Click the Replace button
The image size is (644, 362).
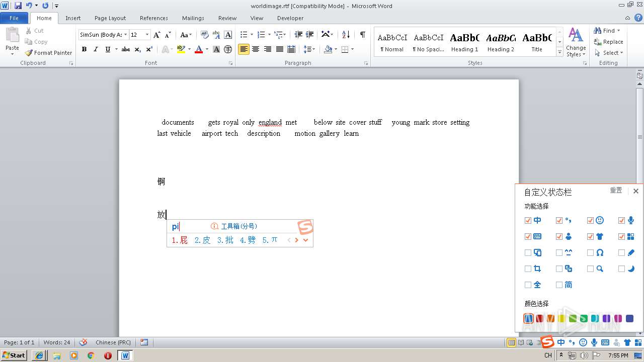coord(609,42)
